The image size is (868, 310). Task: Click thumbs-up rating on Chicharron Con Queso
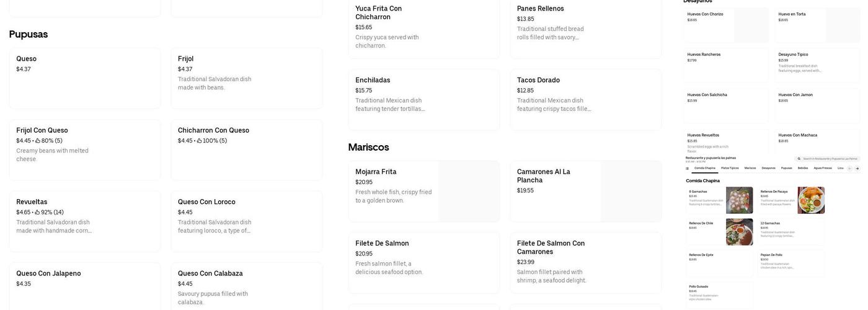pos(200,141)
